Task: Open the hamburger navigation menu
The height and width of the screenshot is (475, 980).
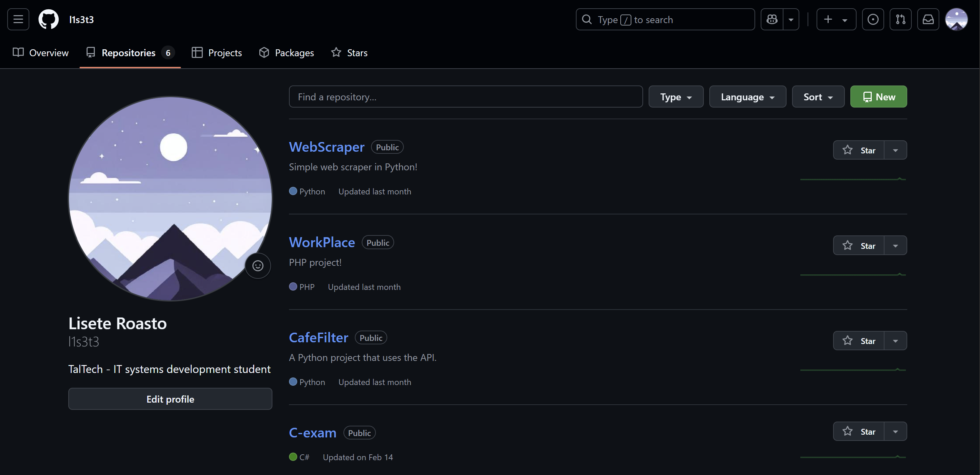Action: coord(18,19)
